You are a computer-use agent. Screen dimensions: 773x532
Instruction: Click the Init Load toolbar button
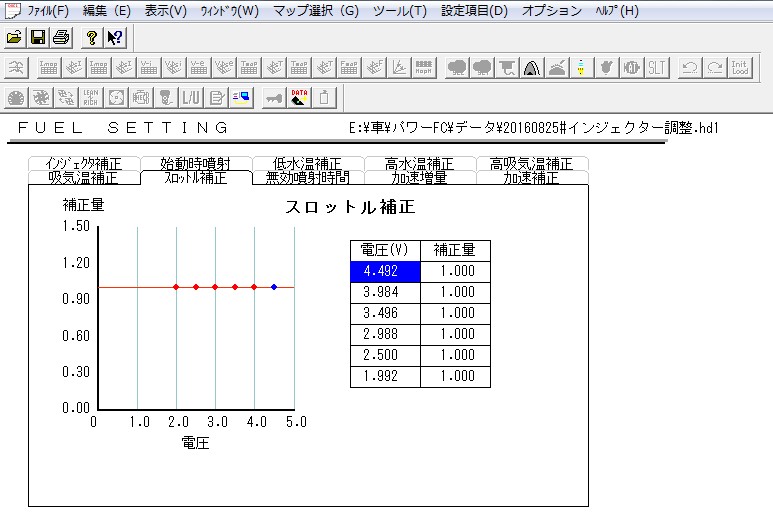(x=740, y=68)
